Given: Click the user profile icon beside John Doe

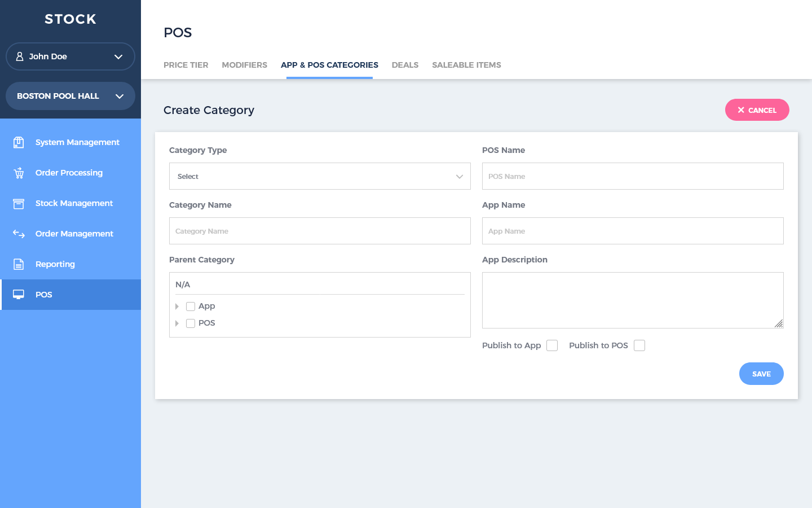Looking at the screenshot, I should tap(20, 56).
